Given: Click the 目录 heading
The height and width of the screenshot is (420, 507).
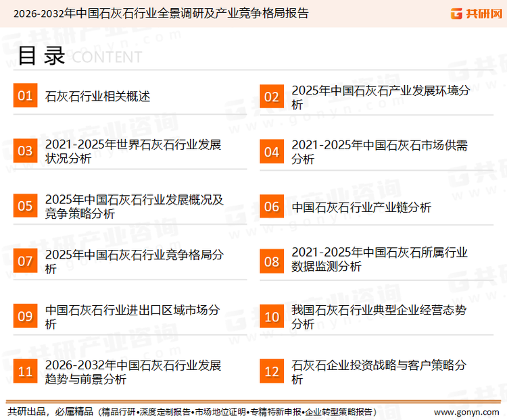Looking at the screenshot, I should [x=41, y=55].
